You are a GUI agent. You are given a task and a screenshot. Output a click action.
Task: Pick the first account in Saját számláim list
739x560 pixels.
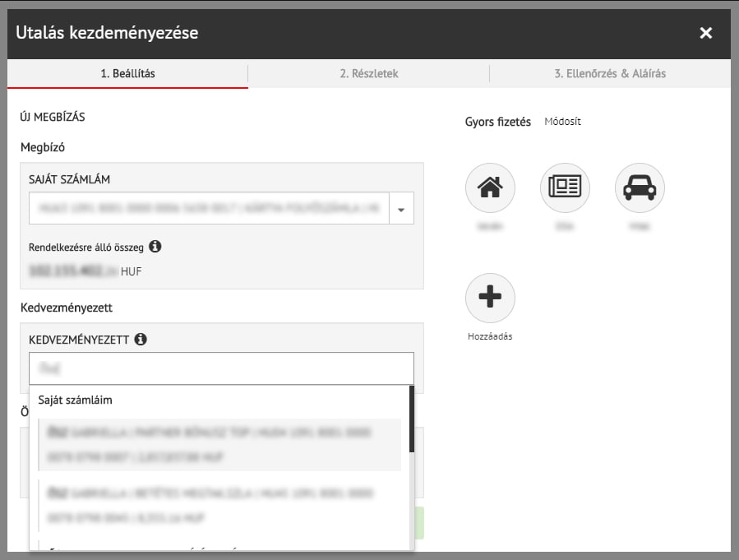point(219,444)
